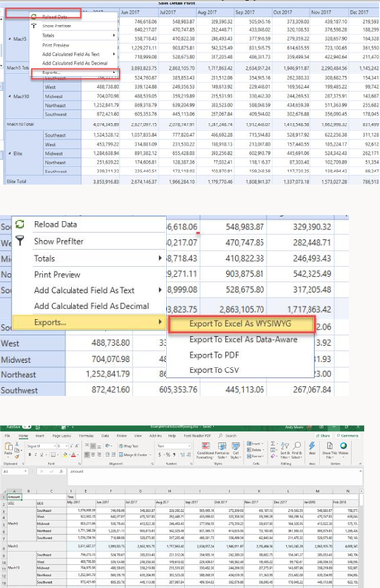Screen dimensions: 380x588
Task: Select Export To PDF
Action: (214, 355)
